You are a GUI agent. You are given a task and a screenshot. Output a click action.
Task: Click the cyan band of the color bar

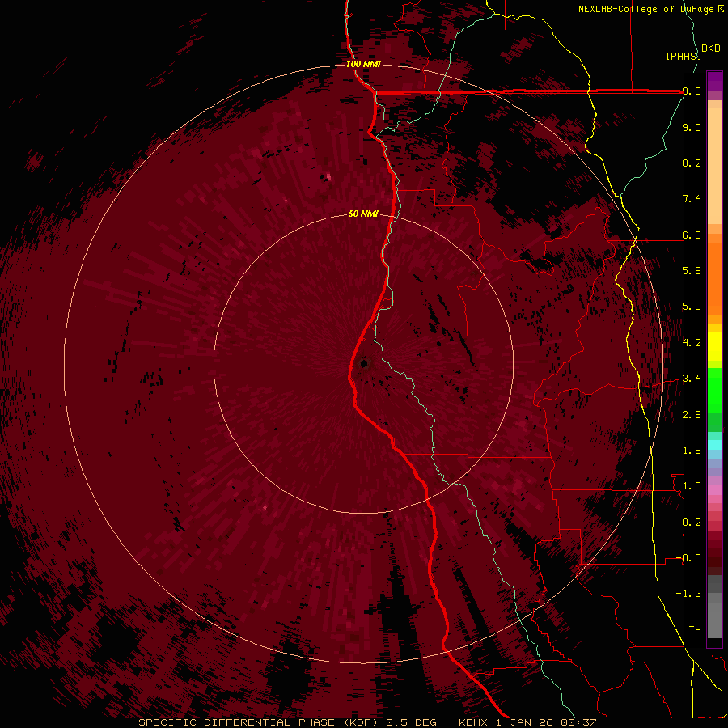714,445
